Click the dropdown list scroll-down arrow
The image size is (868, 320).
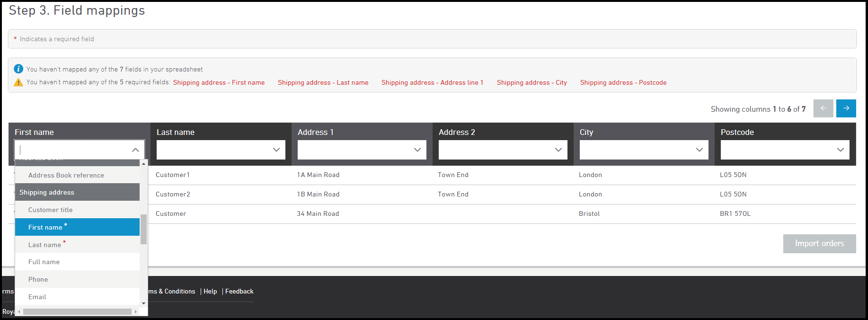[x=143, y=303]
